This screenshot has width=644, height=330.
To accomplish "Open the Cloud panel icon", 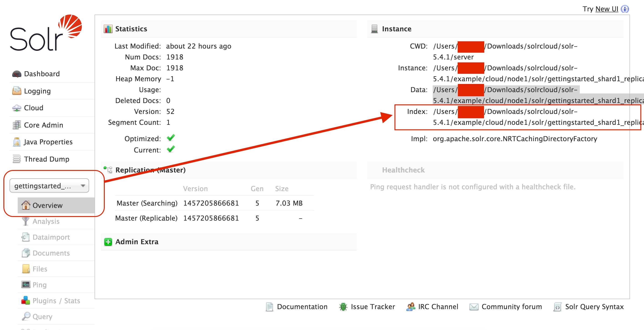I will [17, 107].
